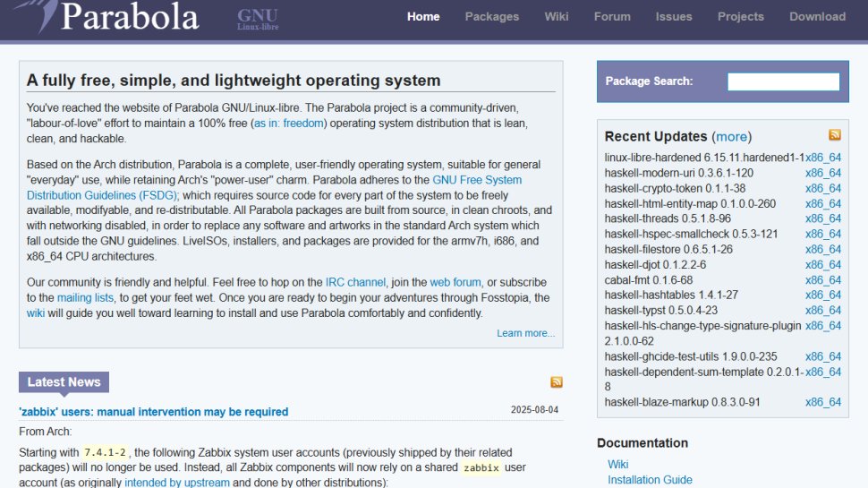Open x86_64 link for haskell-hls-change-type-signature-plugin
Viewport: 868px width, 488px height.
(823, 326)
